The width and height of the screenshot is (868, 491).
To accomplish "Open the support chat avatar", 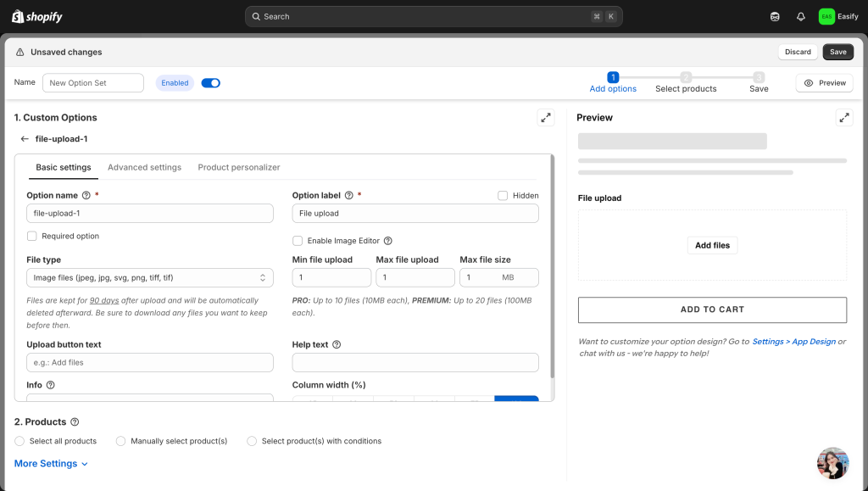I will coord(832,463).
